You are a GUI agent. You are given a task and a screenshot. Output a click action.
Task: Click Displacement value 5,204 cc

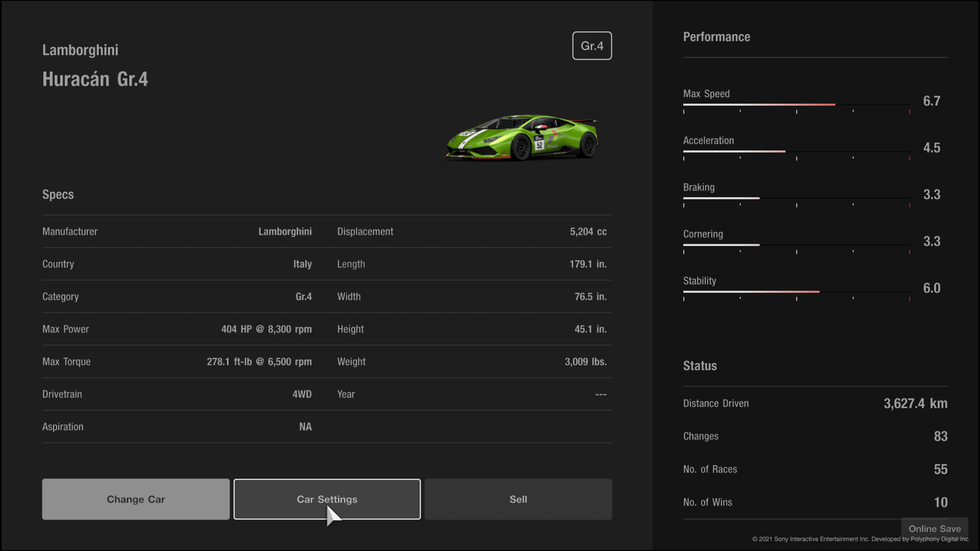588,232
